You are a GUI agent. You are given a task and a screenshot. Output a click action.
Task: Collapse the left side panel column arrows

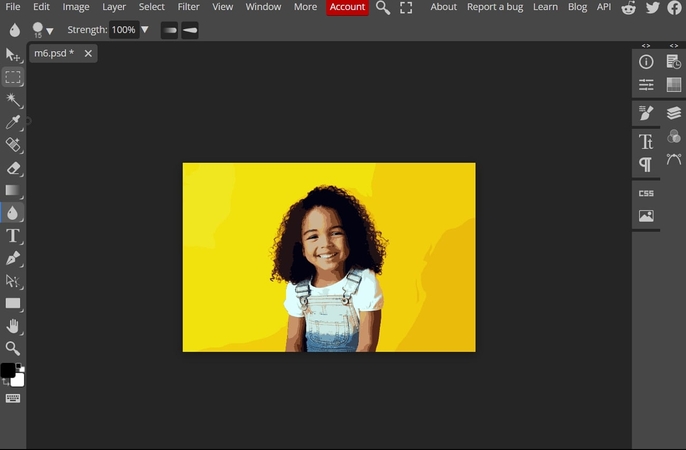646,45
